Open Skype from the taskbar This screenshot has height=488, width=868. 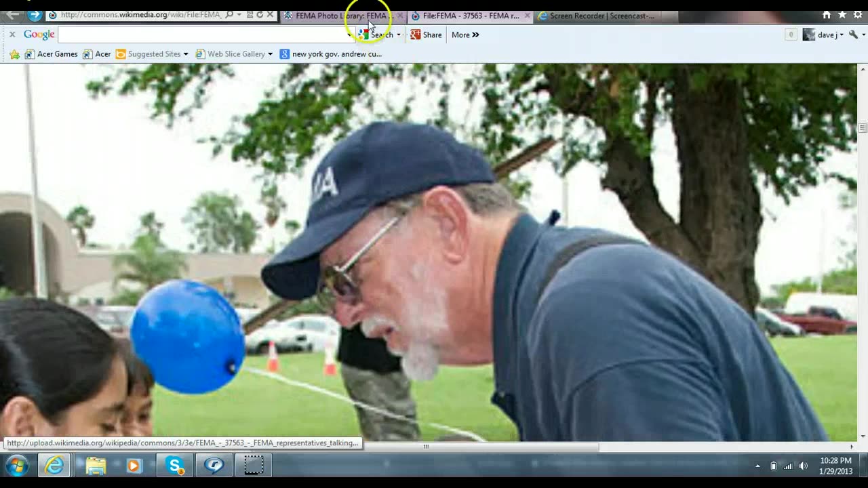(x=175, y=466)
